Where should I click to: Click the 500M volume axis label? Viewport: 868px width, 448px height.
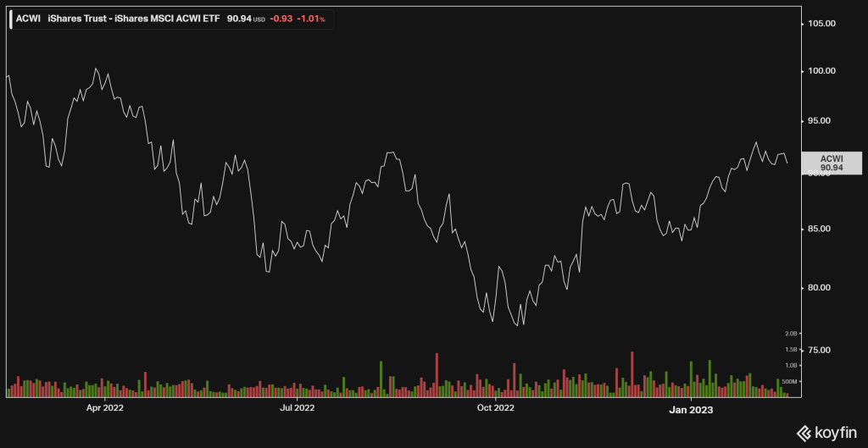(790, 382)
